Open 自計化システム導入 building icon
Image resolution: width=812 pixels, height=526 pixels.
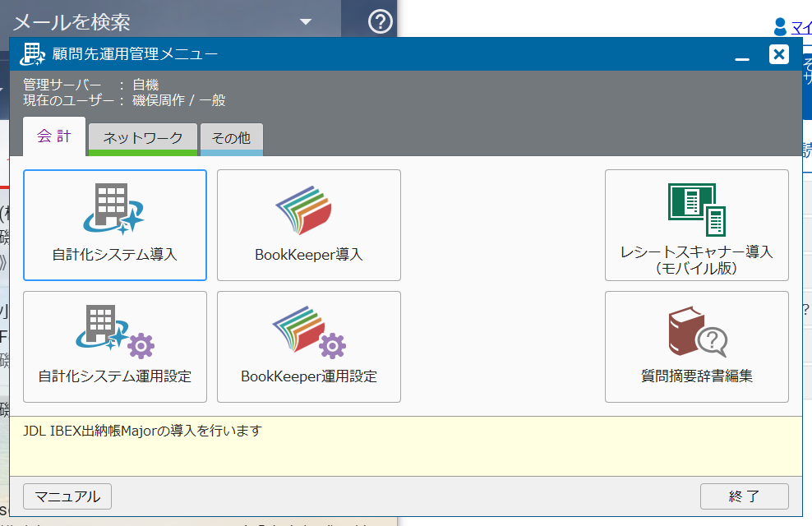[114, 210]
